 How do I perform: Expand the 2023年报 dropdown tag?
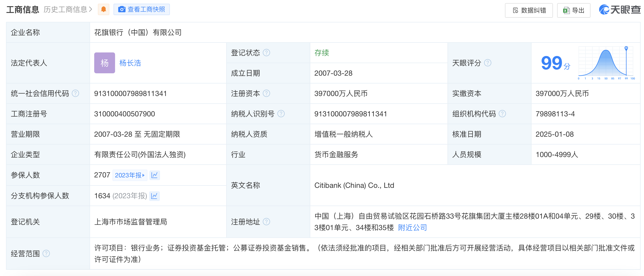tap(130, 175)
